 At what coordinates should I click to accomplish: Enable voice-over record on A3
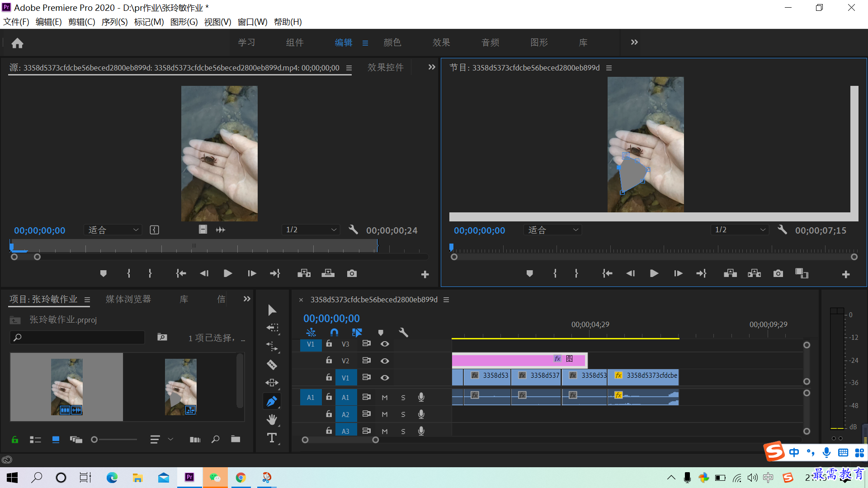(421, 431)
